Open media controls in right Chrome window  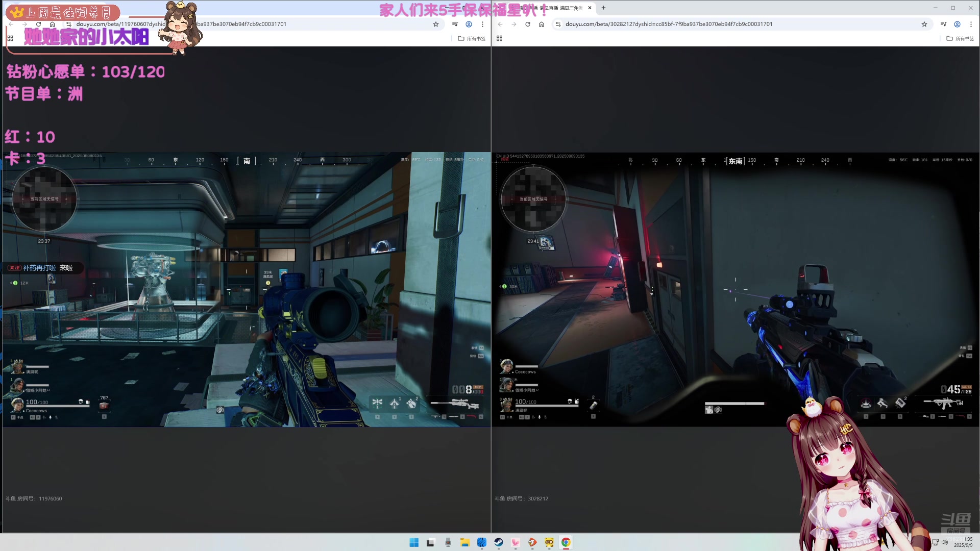(943, 24)
